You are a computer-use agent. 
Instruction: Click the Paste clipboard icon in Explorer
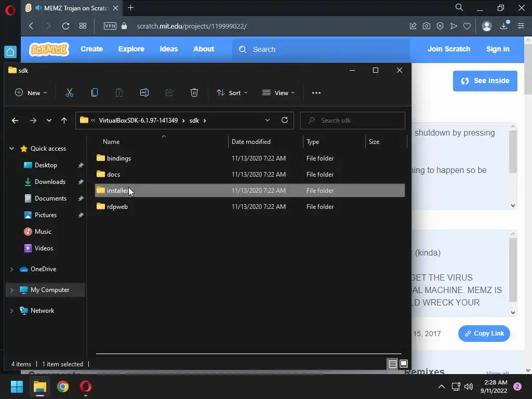[119, 92]
